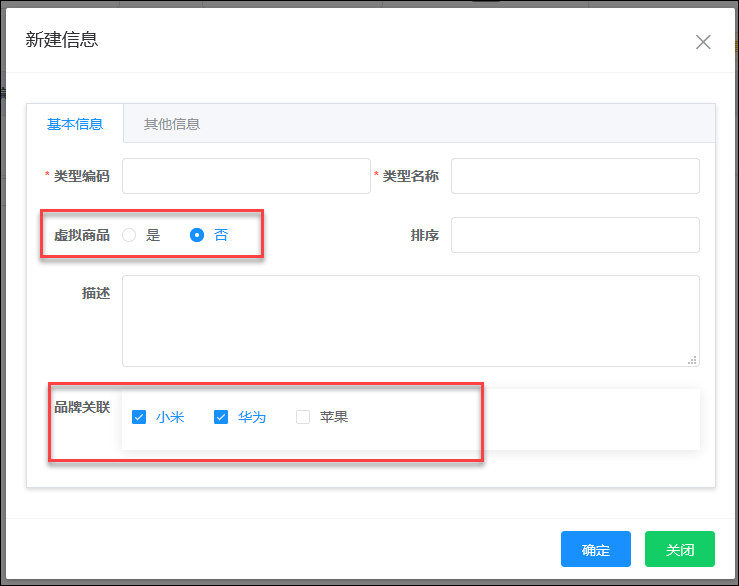
Task: Focus the 类型编码 input field
Action: tap(246, 176)
